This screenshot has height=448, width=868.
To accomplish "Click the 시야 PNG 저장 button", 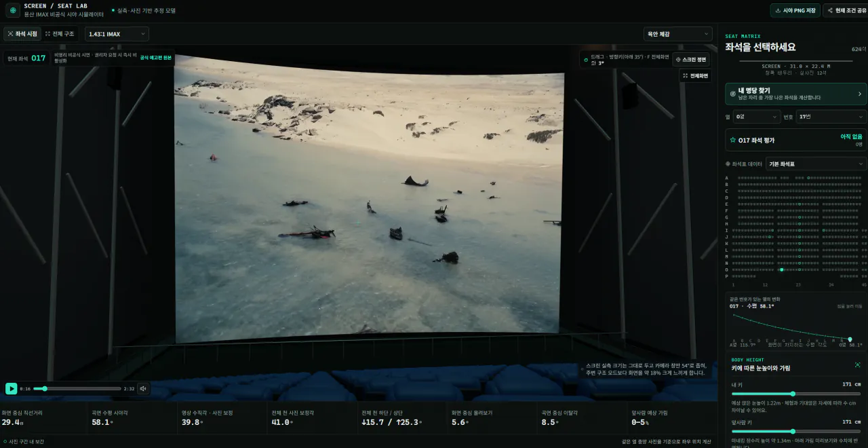I will pyautogui.click(x=795, y=10).
